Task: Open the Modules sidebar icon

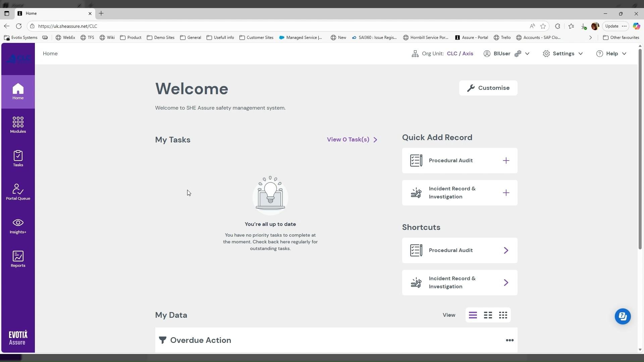Action: tap(18, 125)
